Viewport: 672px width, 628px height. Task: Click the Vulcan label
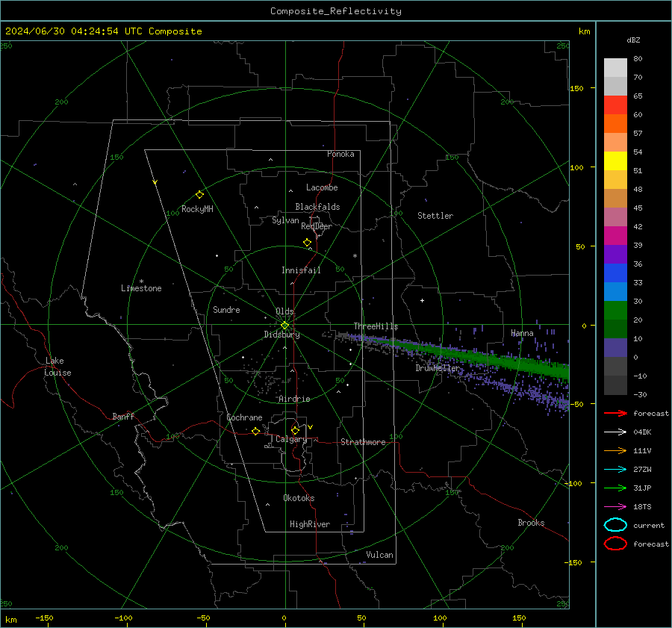(x=379, y=555)
